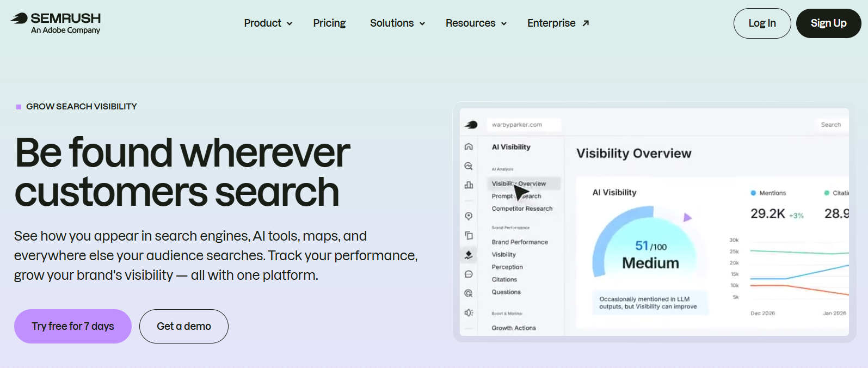Image resolution: width=868 pixels, height=368 pixels.
Task: Click the +3% change indicator
Action: (796, 216)
